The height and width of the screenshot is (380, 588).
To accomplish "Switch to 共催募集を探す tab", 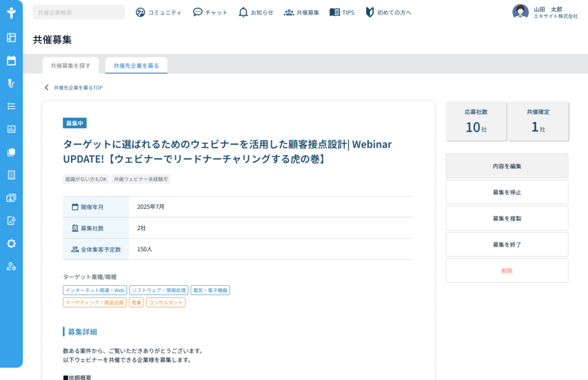I will click(71, 66).
